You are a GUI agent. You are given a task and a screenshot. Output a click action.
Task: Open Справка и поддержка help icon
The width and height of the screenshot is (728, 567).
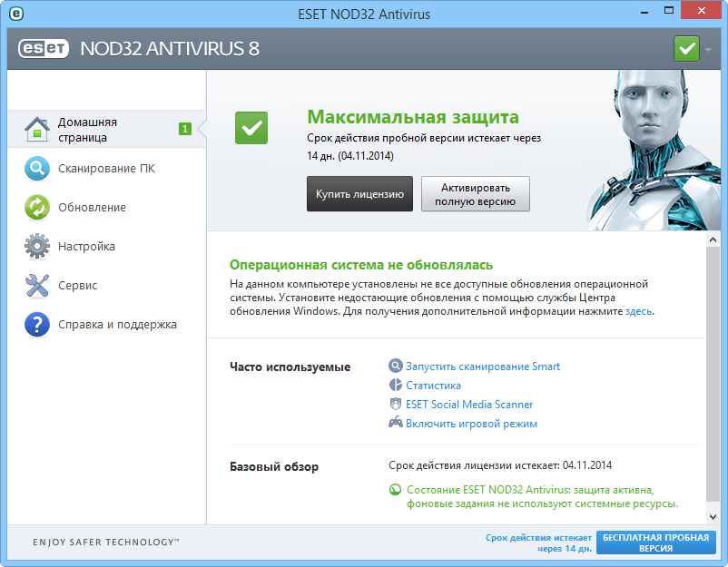pyautogui.click(x=36, y=324)
